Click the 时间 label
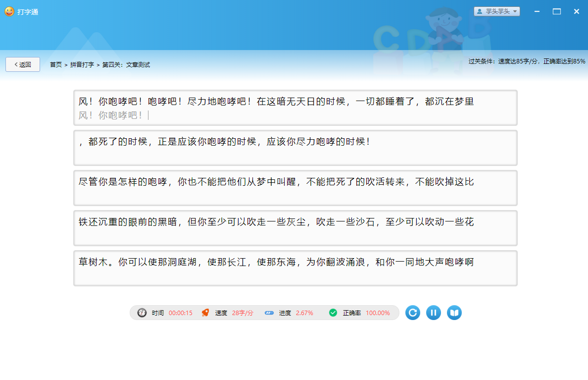 pos(158,313)
